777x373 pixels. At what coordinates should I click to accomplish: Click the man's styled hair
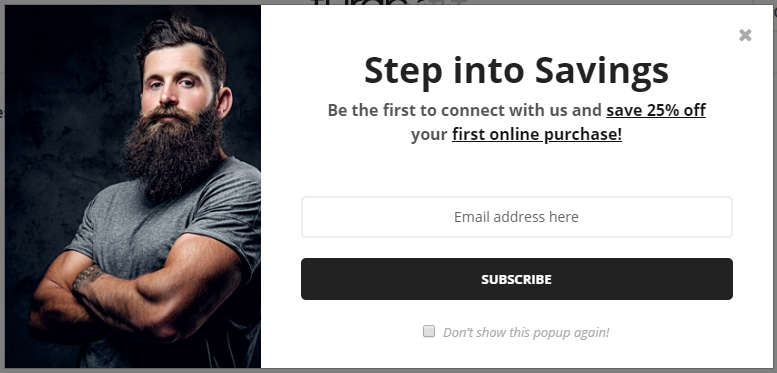coord(181,40)
